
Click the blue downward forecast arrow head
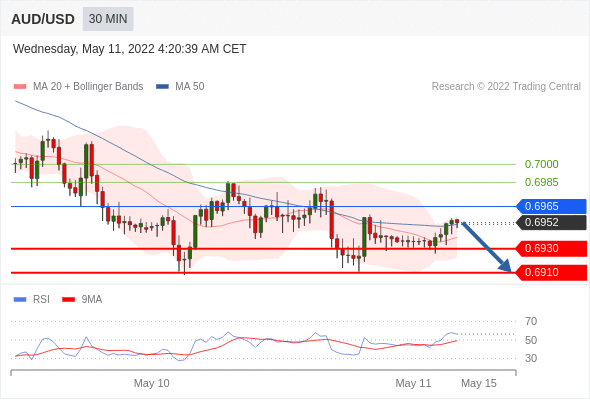tap(505, 266)
